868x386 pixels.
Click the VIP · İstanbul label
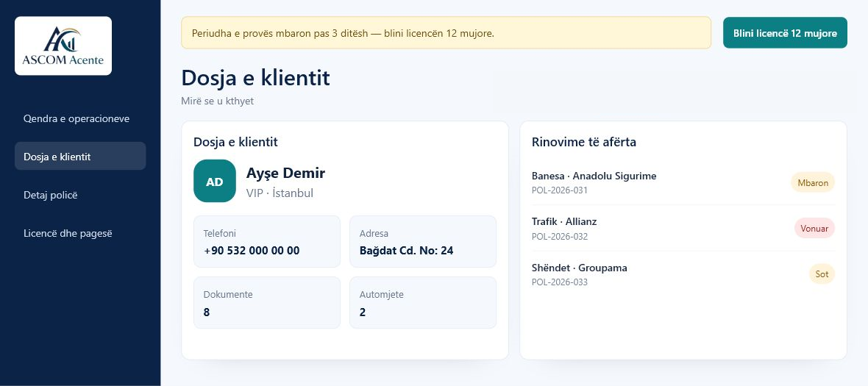pyautogui.click(x=280, y=193)
